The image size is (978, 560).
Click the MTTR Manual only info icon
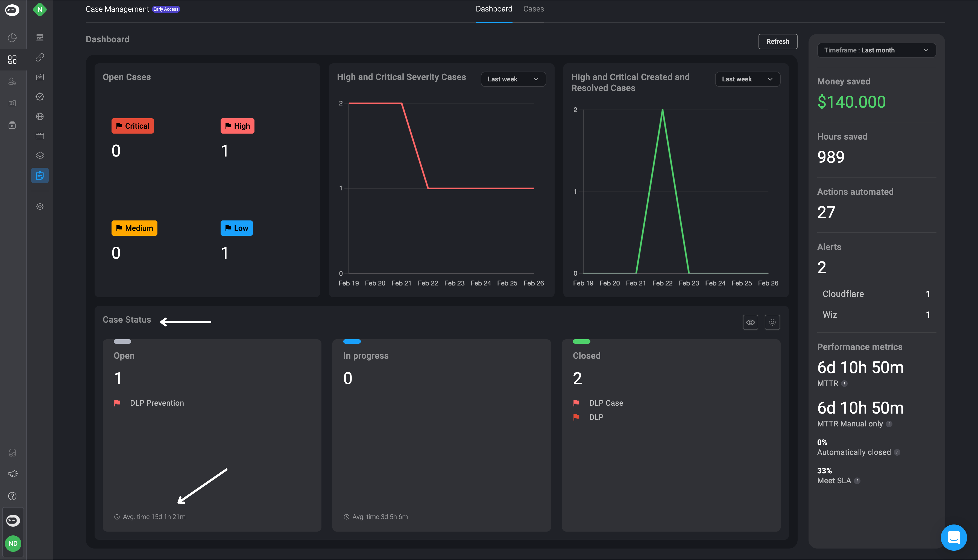tap(889, 424)
